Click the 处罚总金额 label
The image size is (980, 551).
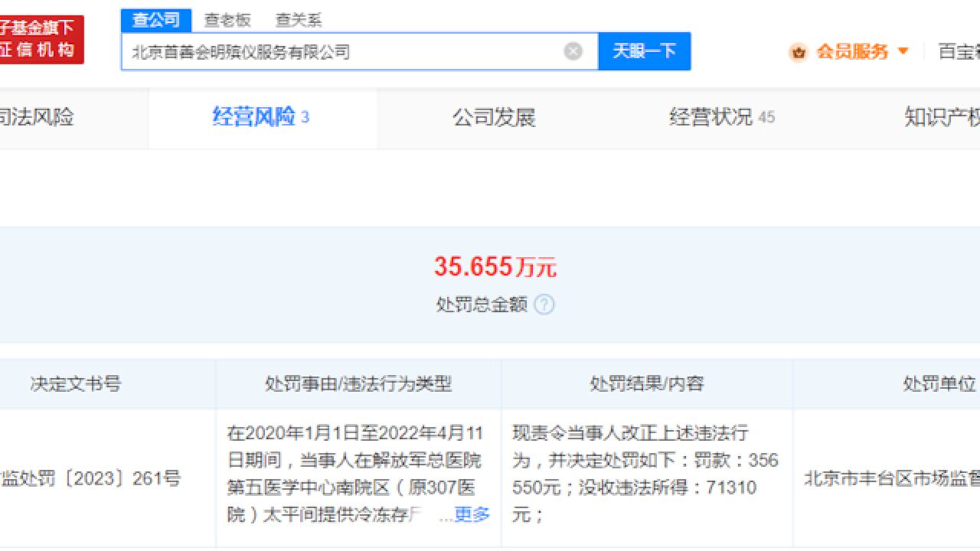pos(482,305)
